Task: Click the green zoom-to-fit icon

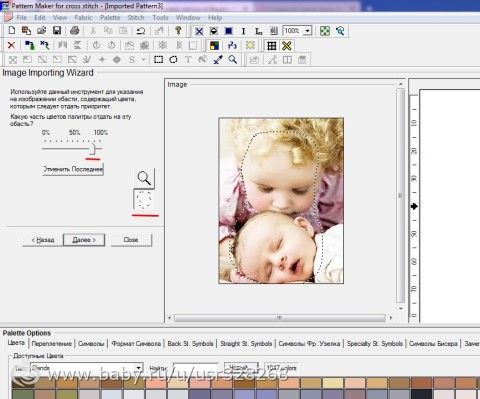Action: 325,31
